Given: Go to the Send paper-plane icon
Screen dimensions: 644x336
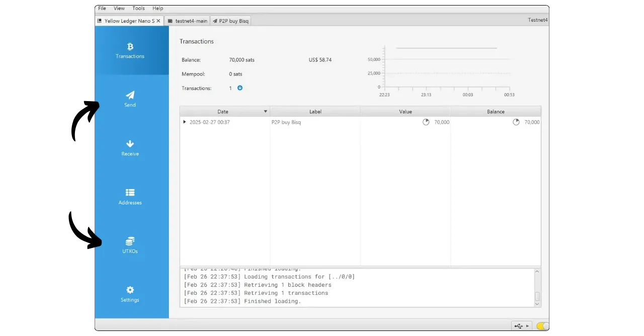Looking at the screenshot, I should (x=130, y=95).
